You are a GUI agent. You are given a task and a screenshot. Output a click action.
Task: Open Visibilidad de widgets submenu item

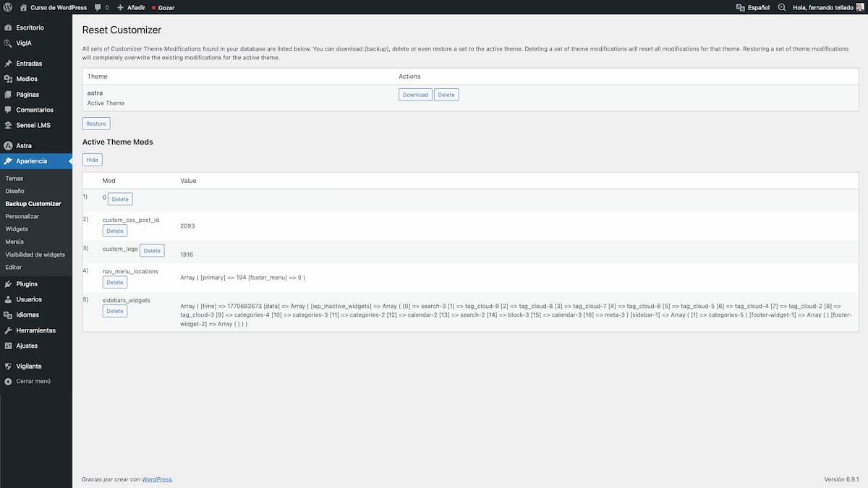[35, 254]
